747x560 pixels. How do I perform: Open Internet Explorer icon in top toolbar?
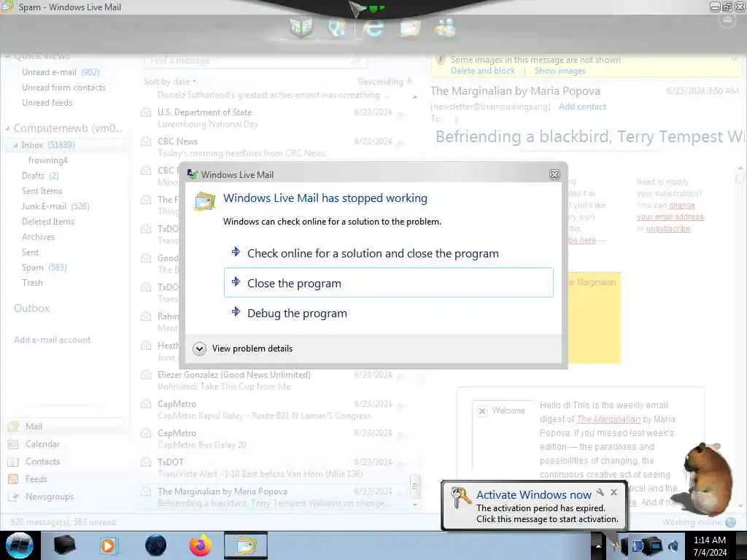click(373, 28)
